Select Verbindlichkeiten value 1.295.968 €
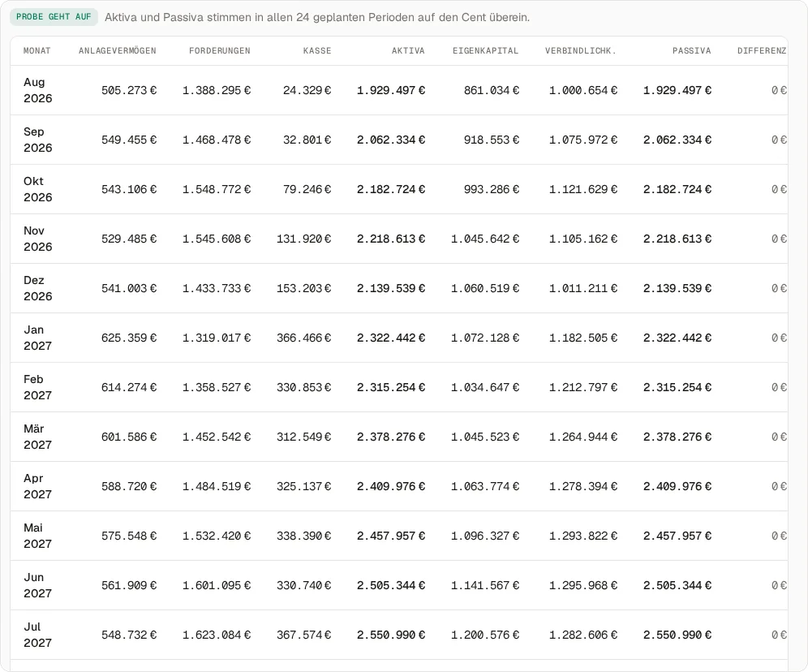The image size is (808, 672). click(x=582, y=585)
